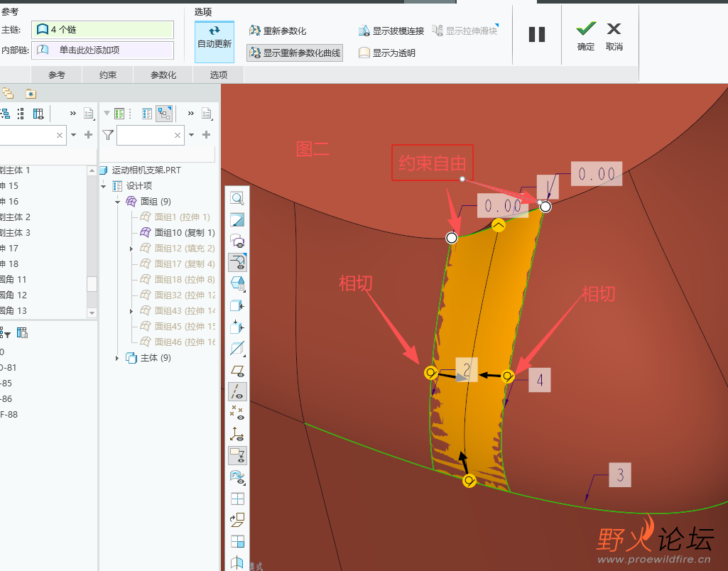
Task: Expand the 主体 (9) tree node
Action: (117, 358)
